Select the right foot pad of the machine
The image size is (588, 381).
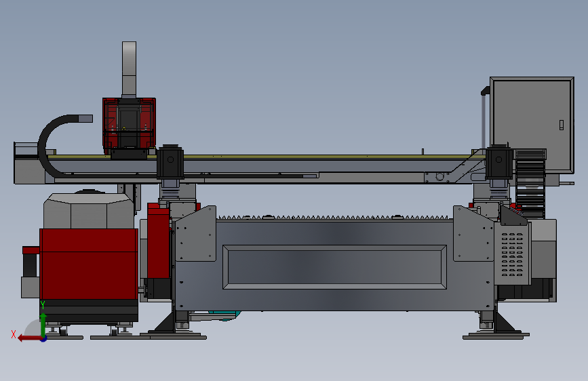(x=496, y=336)
